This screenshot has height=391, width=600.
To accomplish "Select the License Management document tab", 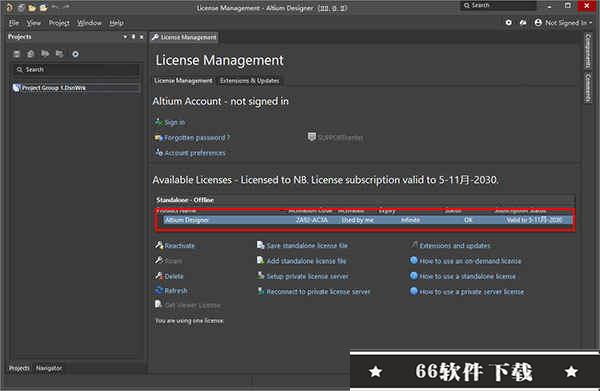I will (184, 37).
